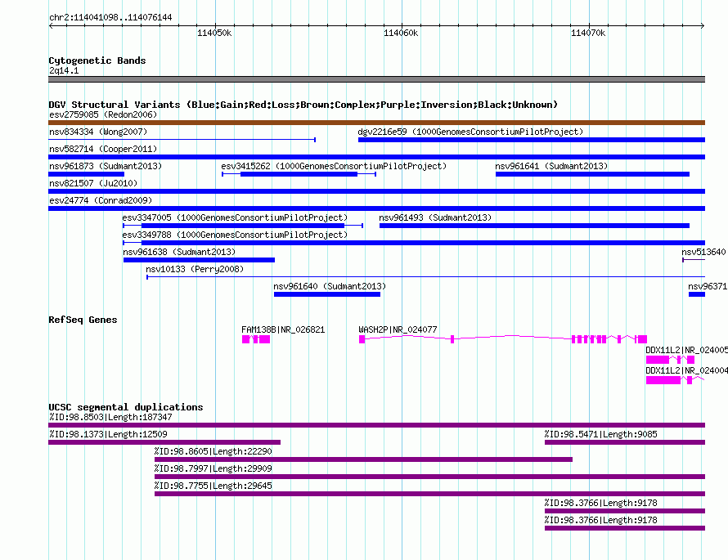
Task: Select variant nsv961638 (Sudmant2013) label
Action: 179,252
